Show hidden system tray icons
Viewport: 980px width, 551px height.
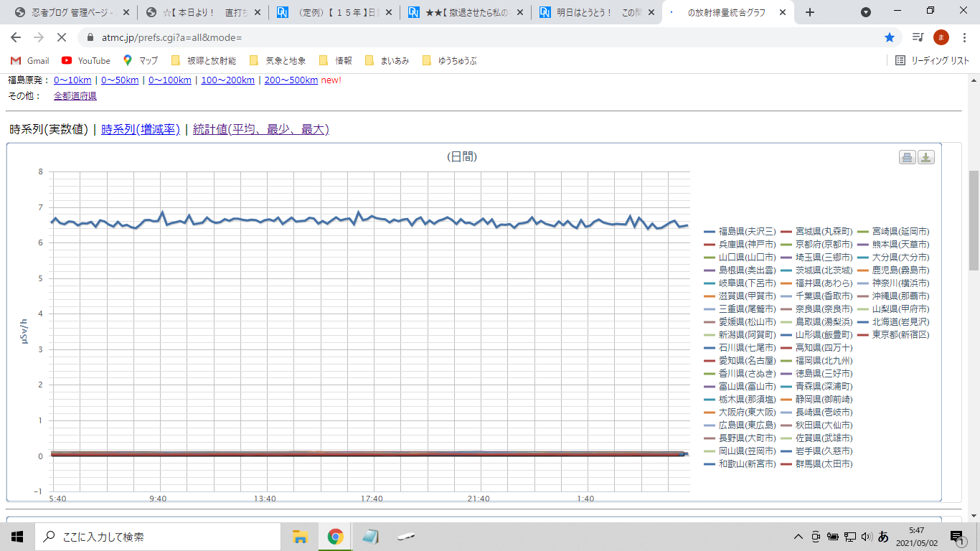tap(798, 537)
